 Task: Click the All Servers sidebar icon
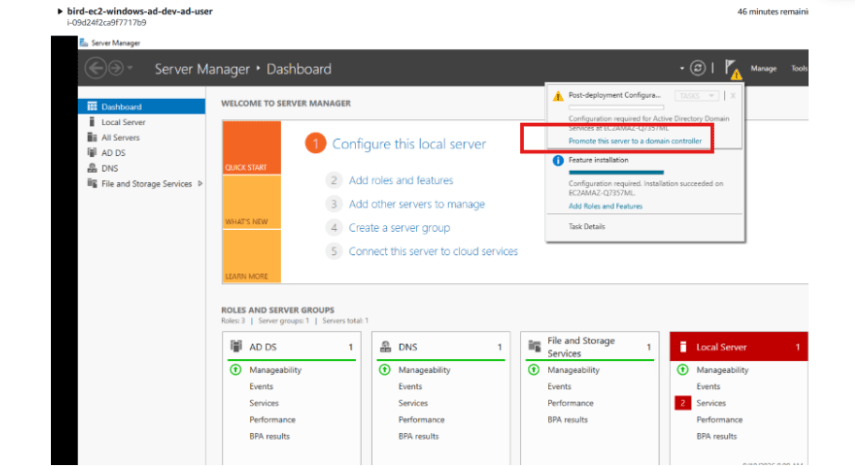(92, 137)
